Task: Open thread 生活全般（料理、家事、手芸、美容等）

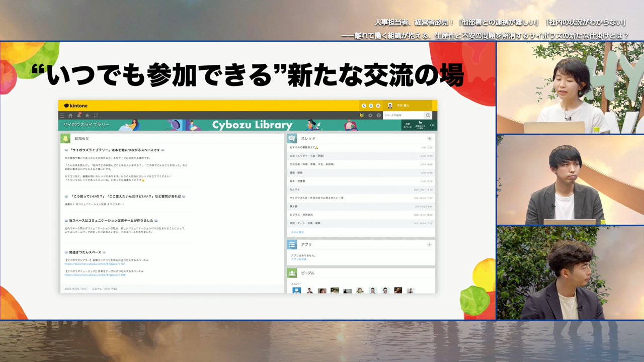Action: pyautogui.click(x=361, y=164)
